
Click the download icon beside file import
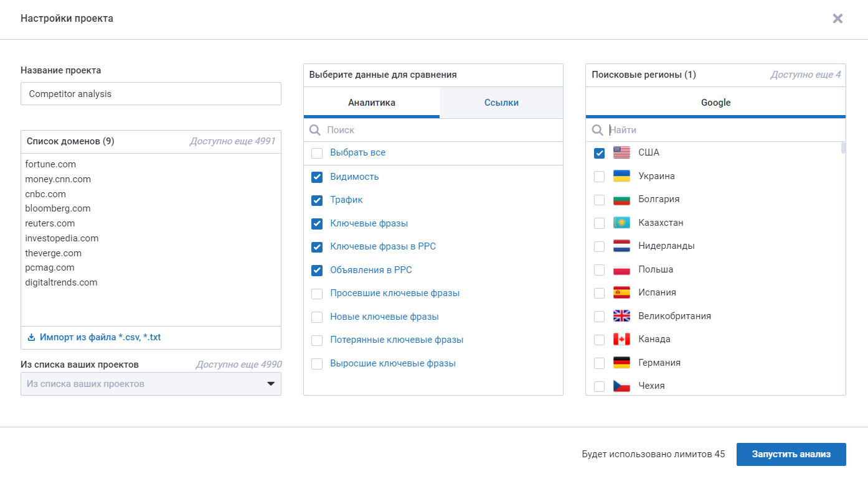click(x=31, y=338)
